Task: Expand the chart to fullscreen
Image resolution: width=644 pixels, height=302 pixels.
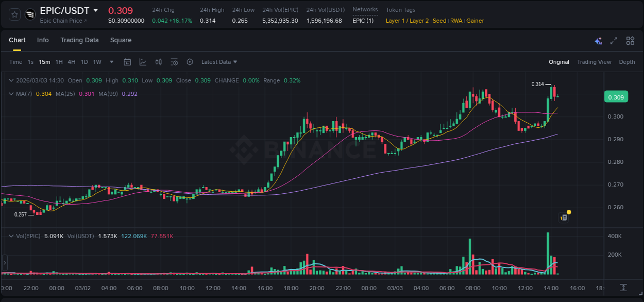Action: [x=614, y=40]
